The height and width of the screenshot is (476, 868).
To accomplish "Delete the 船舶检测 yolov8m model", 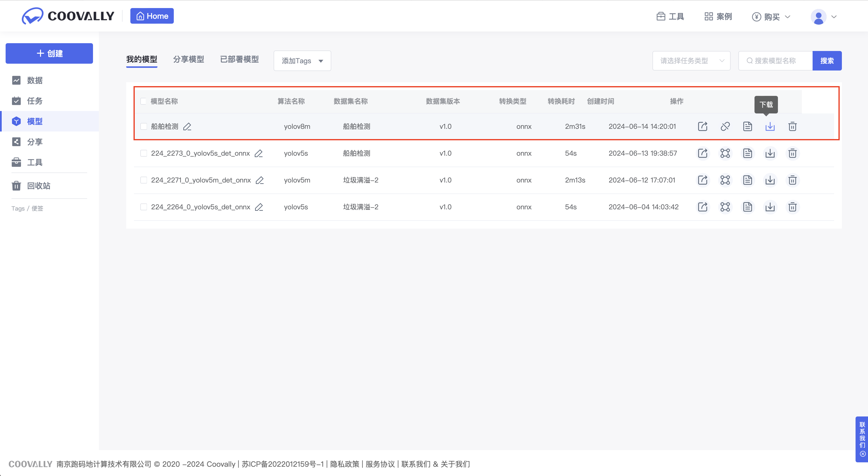I will pyautogui.click(x=793, y=126).
